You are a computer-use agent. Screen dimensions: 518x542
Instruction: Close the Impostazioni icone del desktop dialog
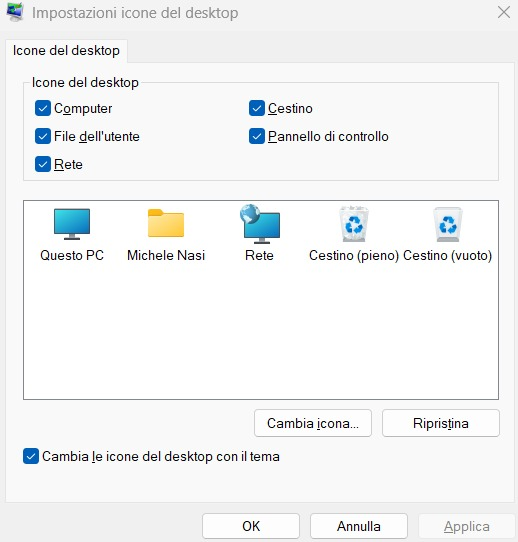click(504, 12)
